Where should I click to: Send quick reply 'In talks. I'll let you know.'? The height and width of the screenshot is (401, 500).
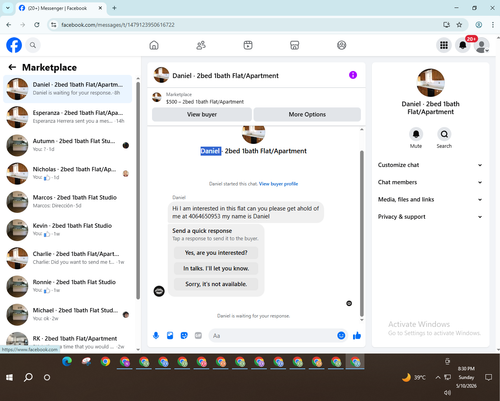tap(216, 268)
